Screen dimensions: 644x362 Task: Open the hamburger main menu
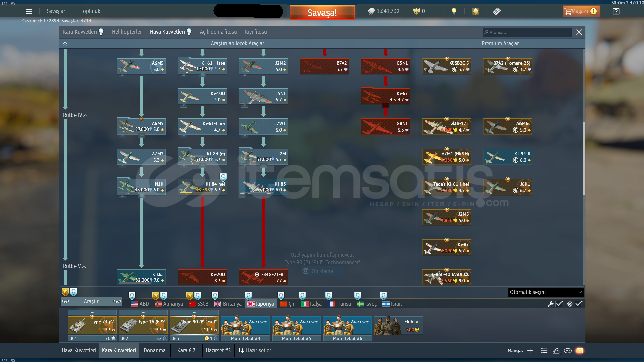[x=29, y=11]
